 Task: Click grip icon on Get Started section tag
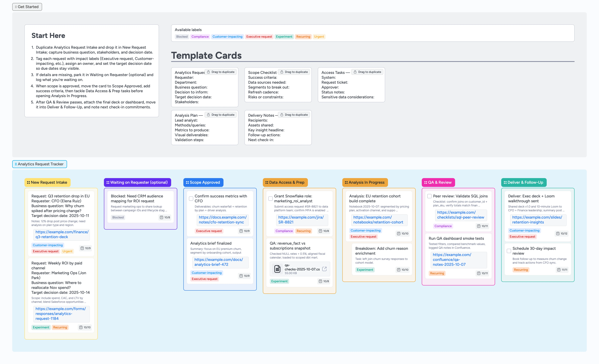click(x=16, y=7)
